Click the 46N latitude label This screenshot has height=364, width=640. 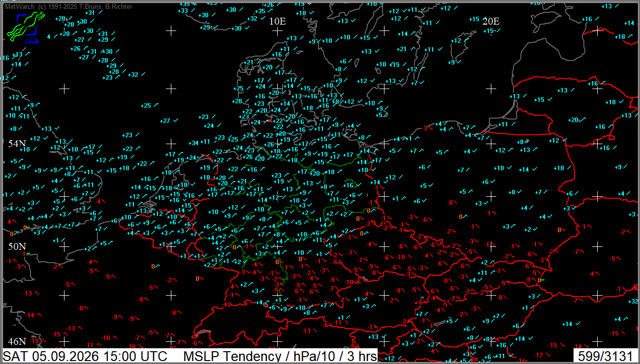[17, 341]
